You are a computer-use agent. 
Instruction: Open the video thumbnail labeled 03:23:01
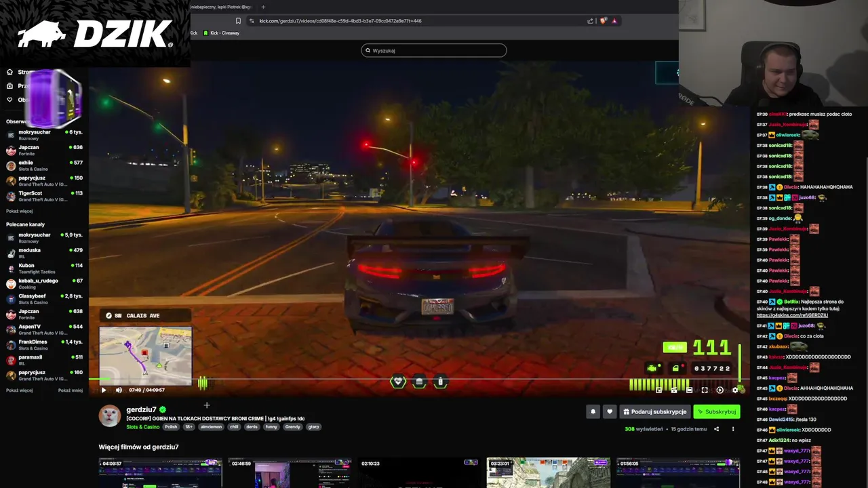coord(548,473)
